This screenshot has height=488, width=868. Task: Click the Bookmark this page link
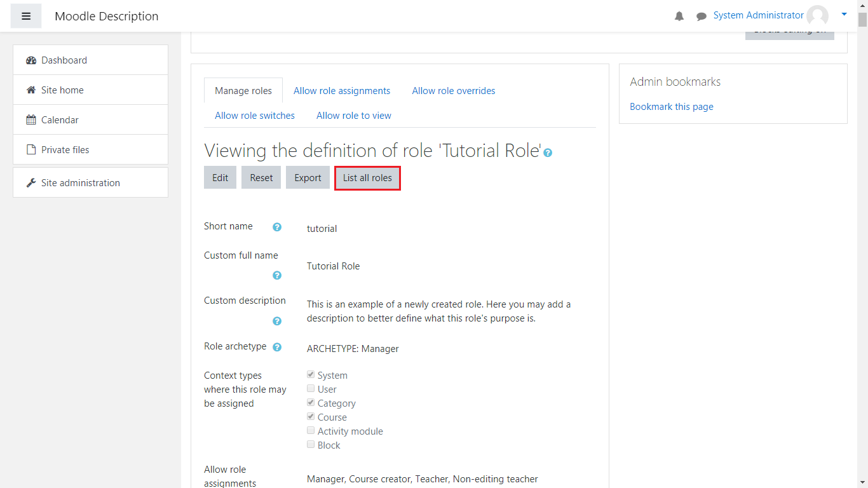671,107
